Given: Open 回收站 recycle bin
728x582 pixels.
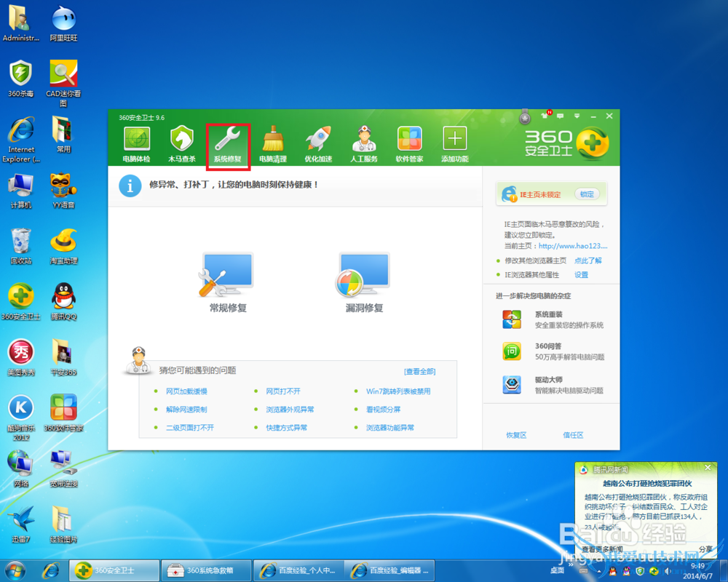Looking at the screenshot, I should [x=20, y=246].
